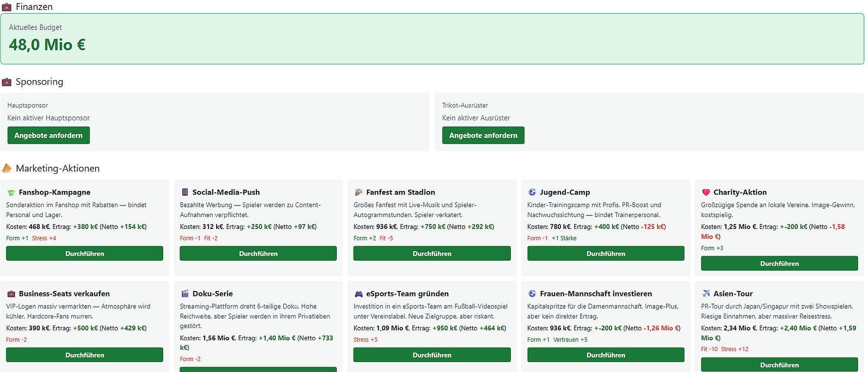Click Kosten 312 k€ line in Social-Media-Push
868x372 pixels.
coord(248,227)
